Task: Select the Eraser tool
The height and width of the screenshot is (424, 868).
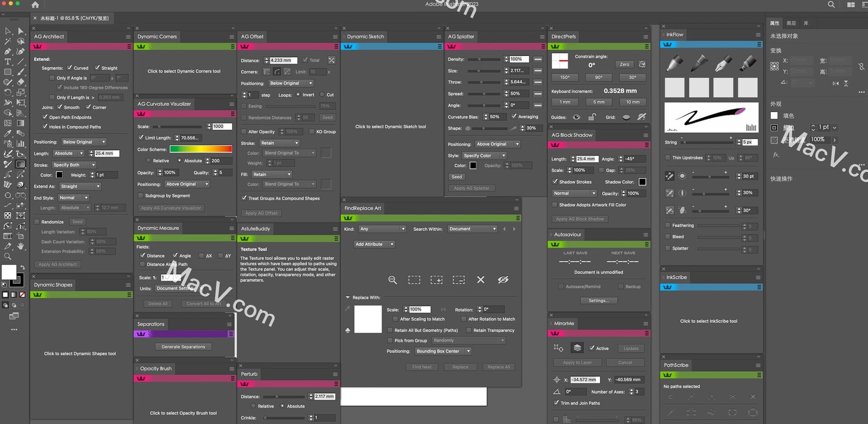Action: 21,82
